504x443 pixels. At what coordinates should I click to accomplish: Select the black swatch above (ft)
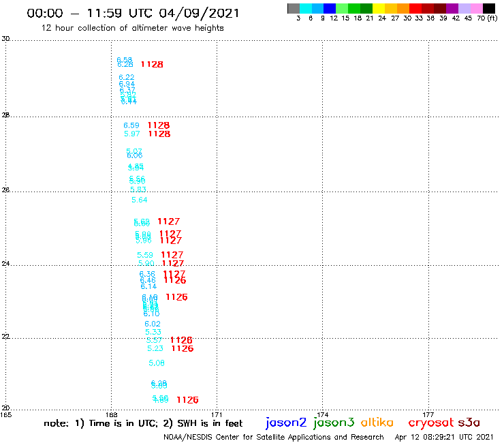(x=489, y=8)
